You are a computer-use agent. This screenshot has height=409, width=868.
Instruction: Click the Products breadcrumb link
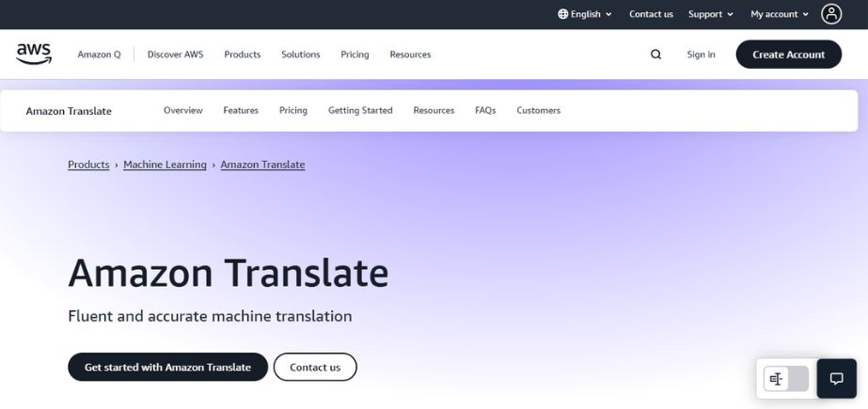(x=88, y=165)
